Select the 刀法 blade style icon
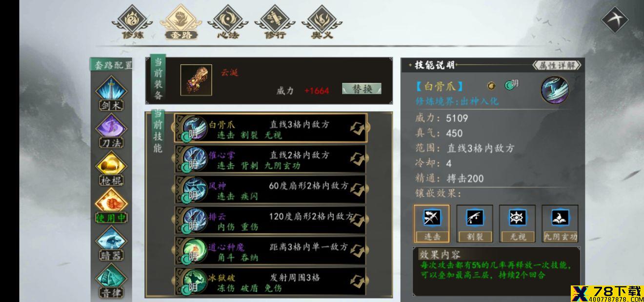Image resolution: width=644 pixels, height=302 pixels. [x=111, y=130]
